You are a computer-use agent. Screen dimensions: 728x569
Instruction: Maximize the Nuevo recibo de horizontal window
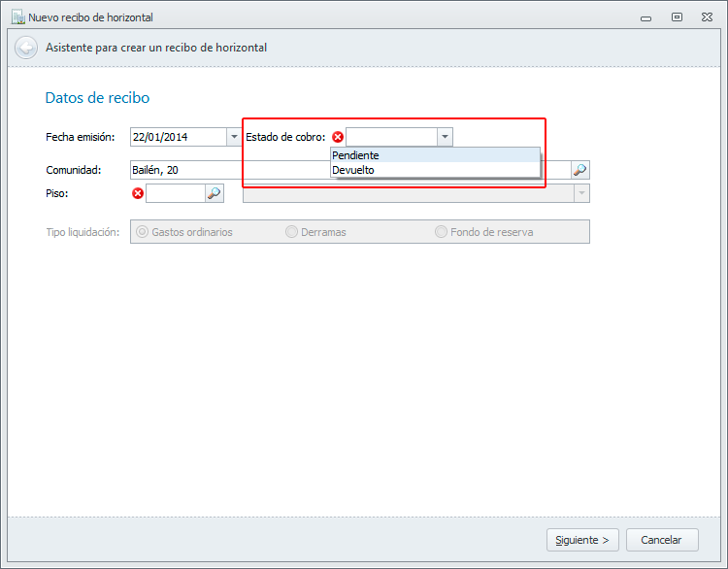click(x=677, y=17)
